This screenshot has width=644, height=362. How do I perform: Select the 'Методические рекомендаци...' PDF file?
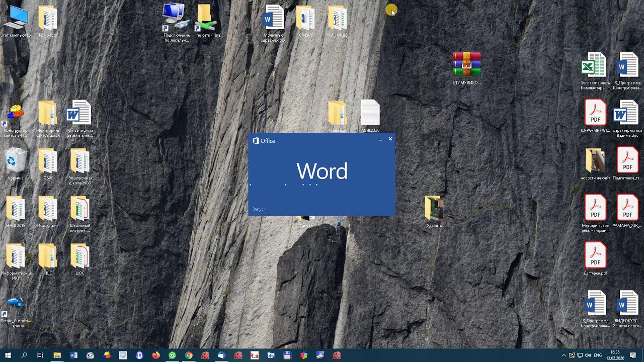[595, 214]
